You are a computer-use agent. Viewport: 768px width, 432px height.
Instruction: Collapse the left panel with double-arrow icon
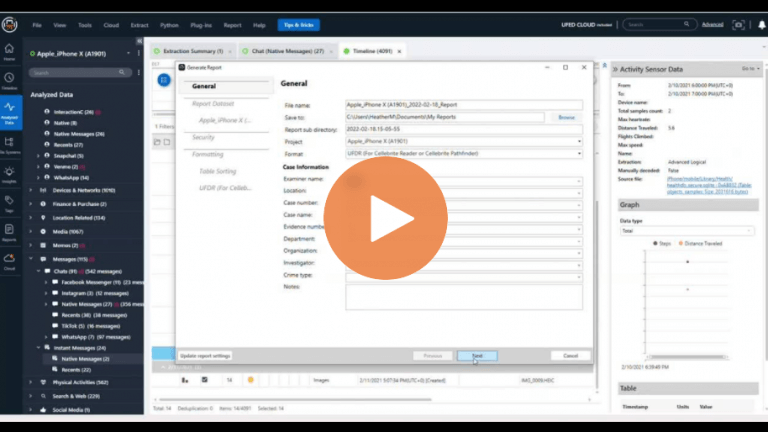(139, 41)
